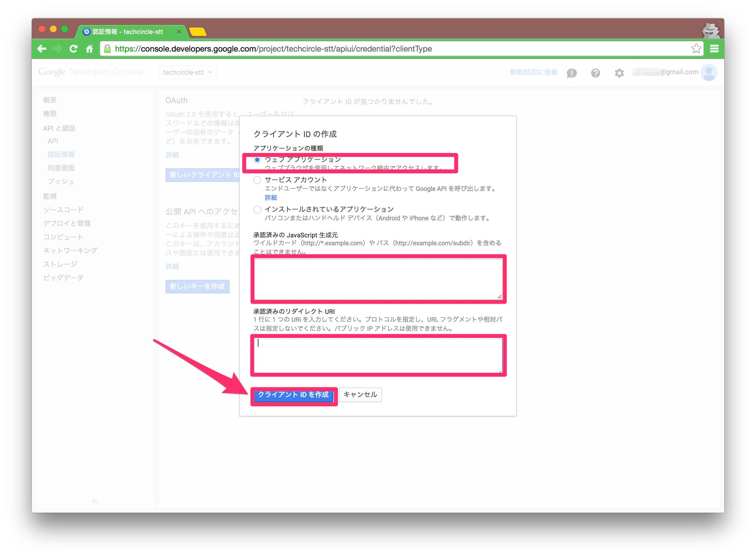The width and height of the screenshot is (756, 558).
Task: Open ネットワーキング in the sidebar
Action: click(x=70, y=251)
